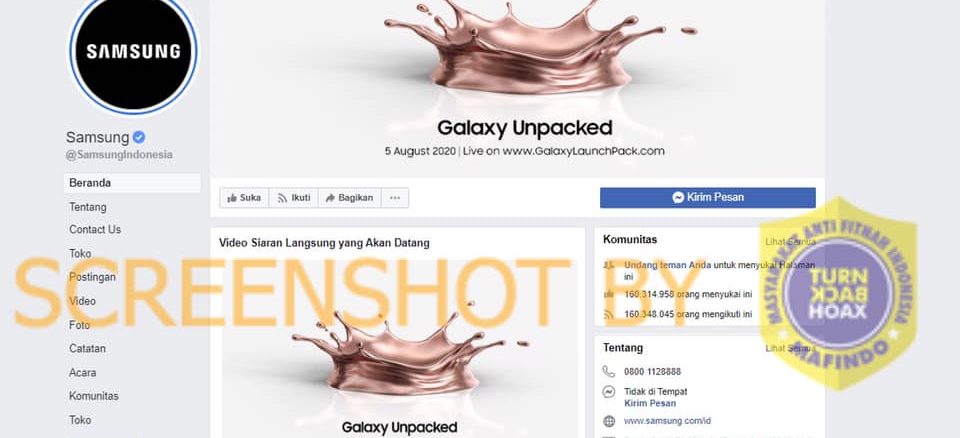
Task: Click the Kirim Pesan link under Tentang
Action: [x=650, y=403]
